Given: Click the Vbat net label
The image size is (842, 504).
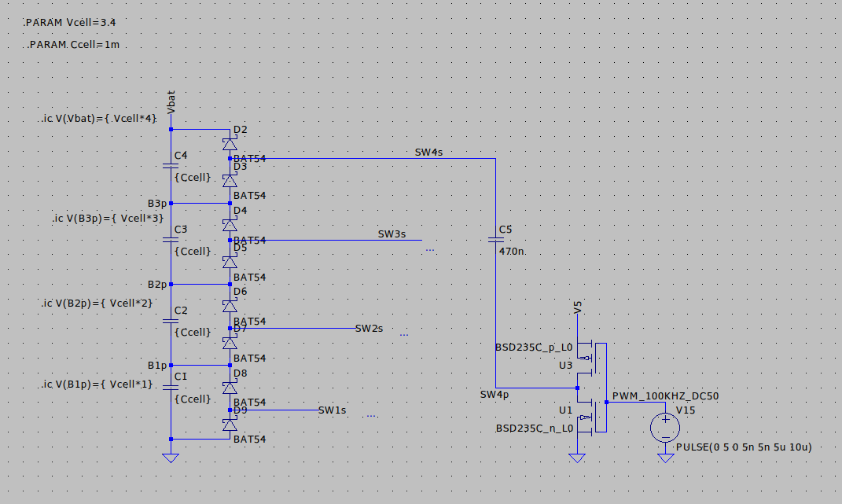Looking at the screenshot, I should [x=171, y=102].
